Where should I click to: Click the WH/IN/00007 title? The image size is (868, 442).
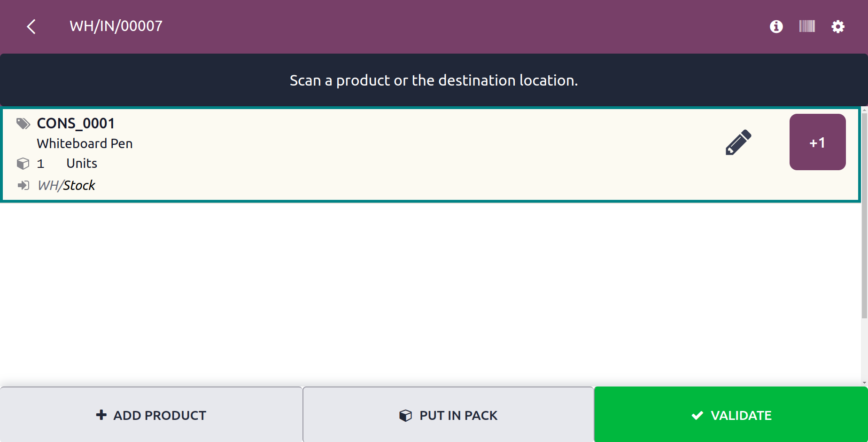click(116, 26)
